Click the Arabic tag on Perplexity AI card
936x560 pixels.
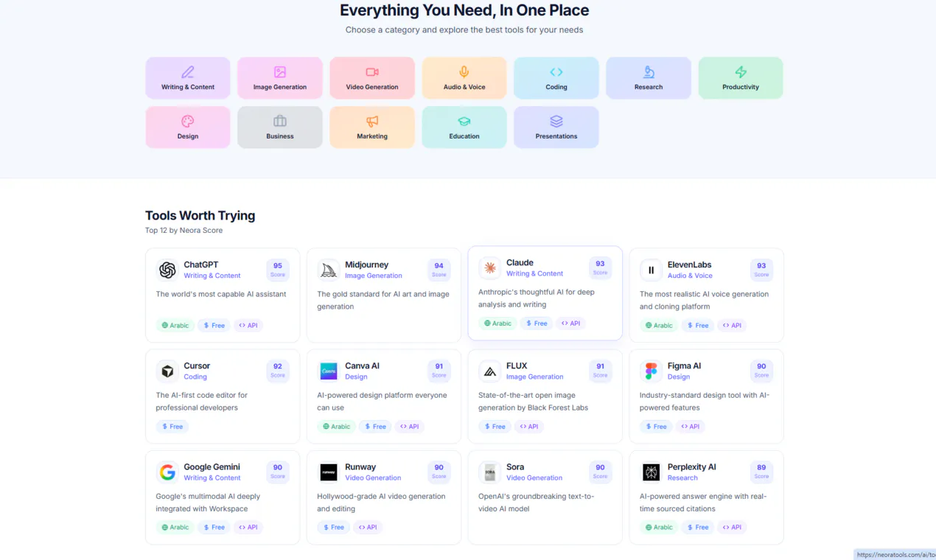click(659, 527)
